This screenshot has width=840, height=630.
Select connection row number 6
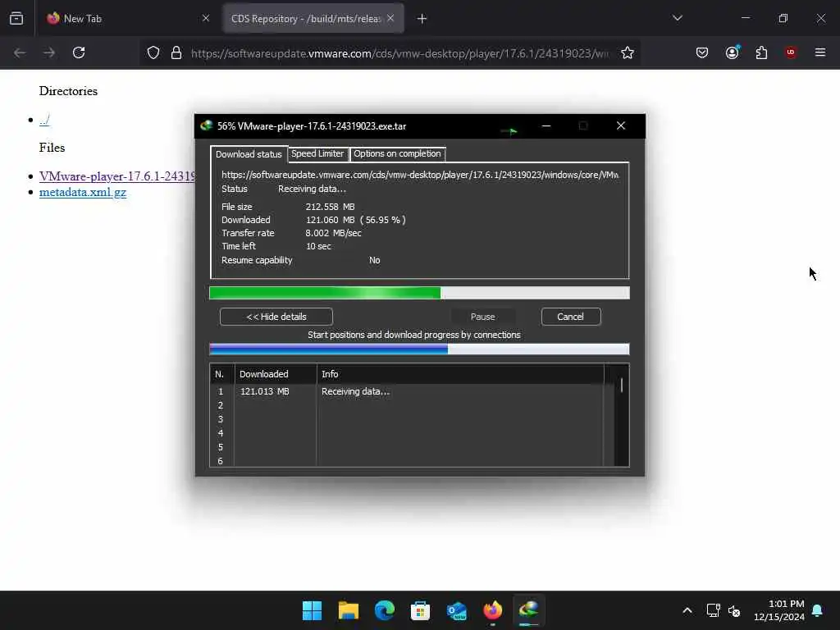pyautogui.click(x=407, y=461)
